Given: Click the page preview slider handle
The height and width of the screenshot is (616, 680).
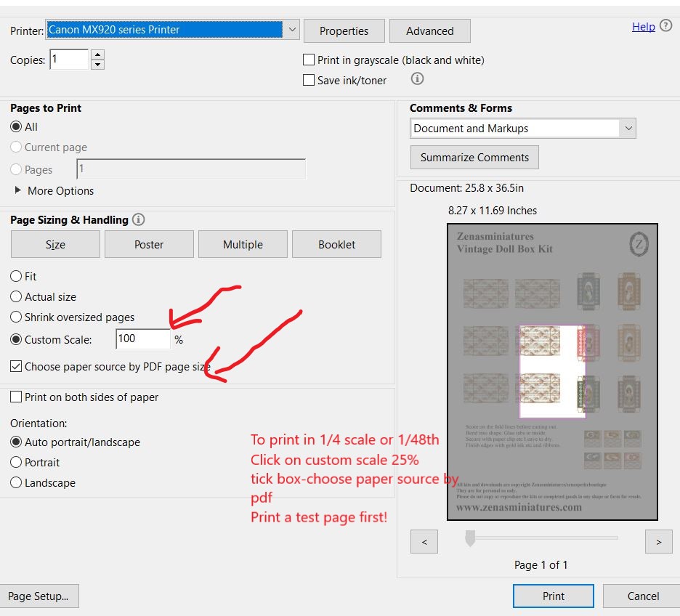Looking at the screenshot, I should click(470, 538).
